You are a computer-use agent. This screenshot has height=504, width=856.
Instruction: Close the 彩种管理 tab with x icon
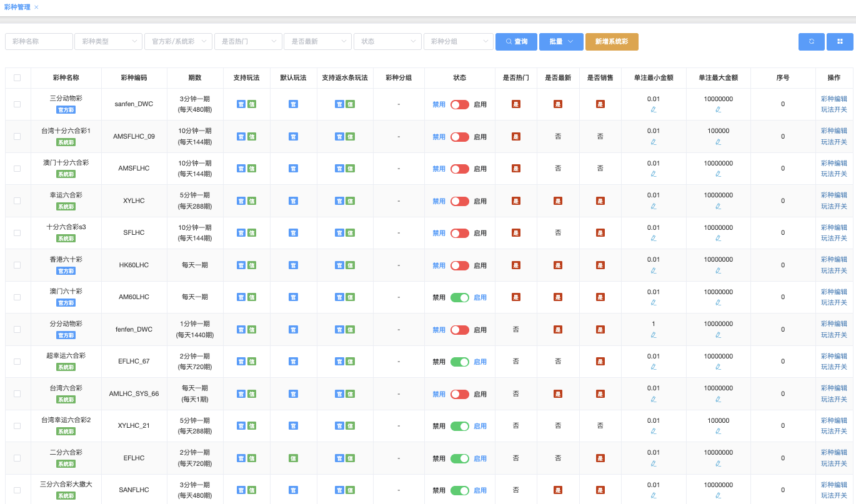point(36,7)
